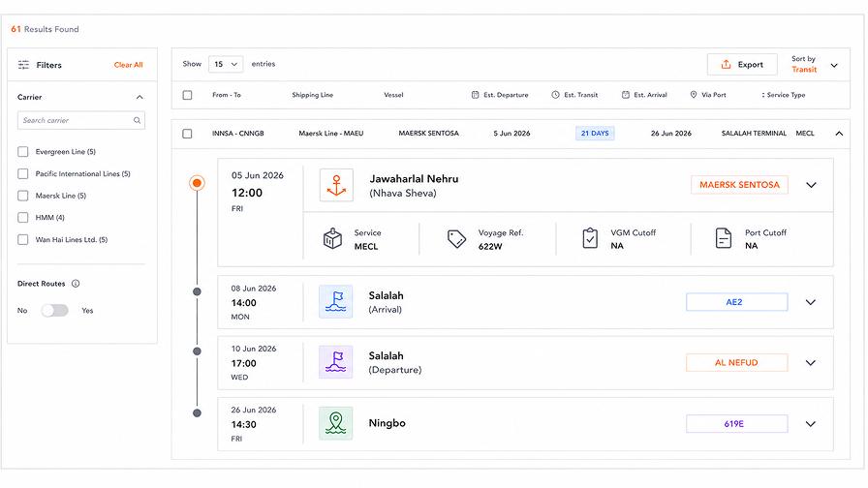Collapse the INNSA - CNNGB result row
This screenshot has width=868, height=488.
pyautogui.click(x=839, y=134)
